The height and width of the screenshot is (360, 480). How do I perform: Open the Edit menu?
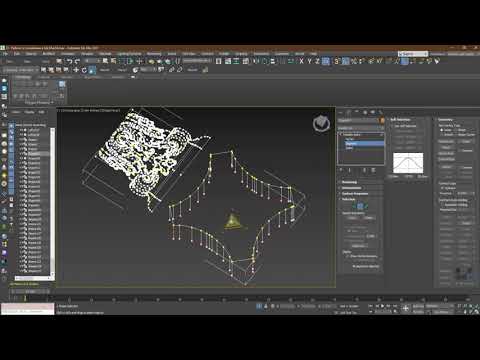point(17,53)
